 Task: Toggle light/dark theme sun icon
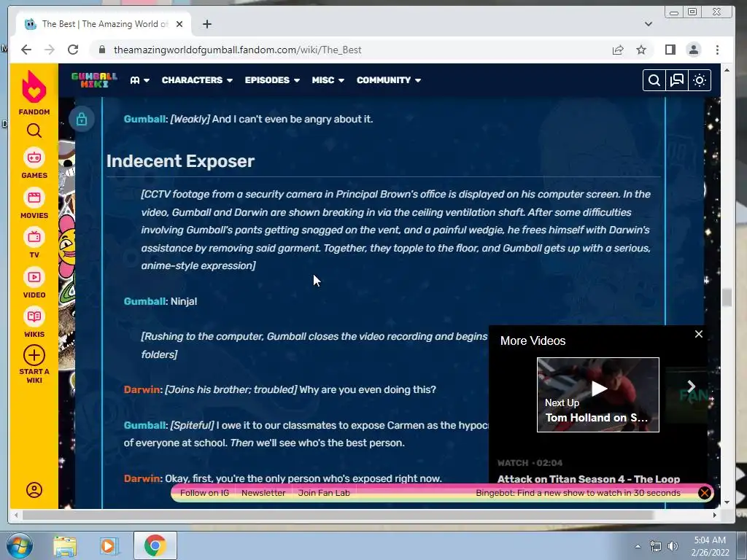pos(700,80)
